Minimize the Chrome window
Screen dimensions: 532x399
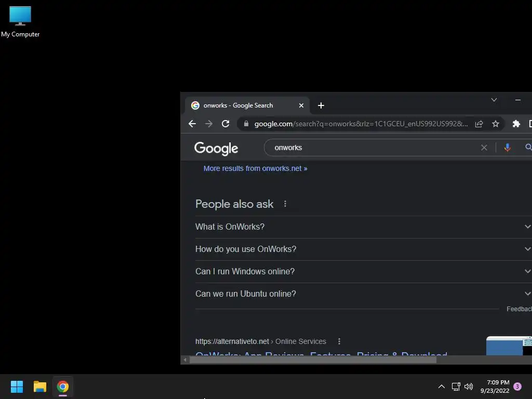coord(518,100)
